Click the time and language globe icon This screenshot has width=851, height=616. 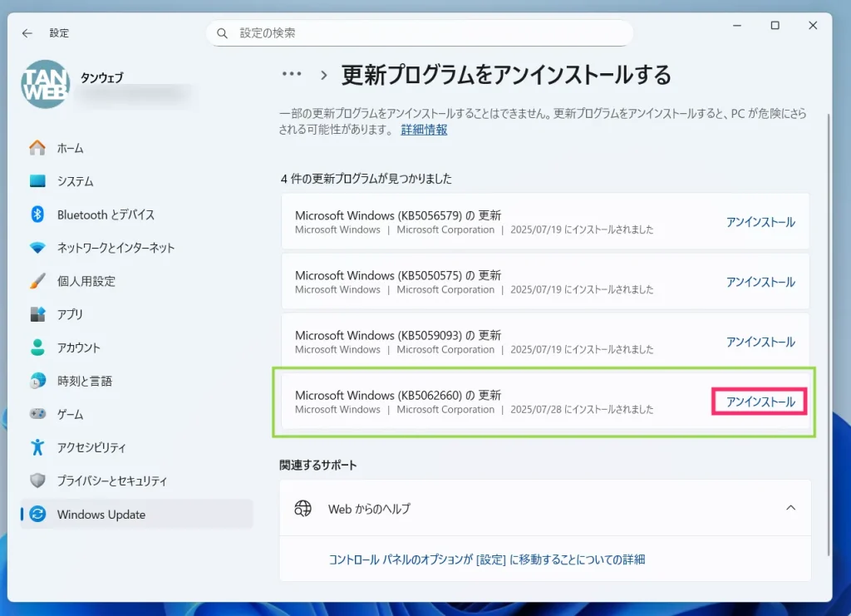pyautogui.click(x=37, y=381)
